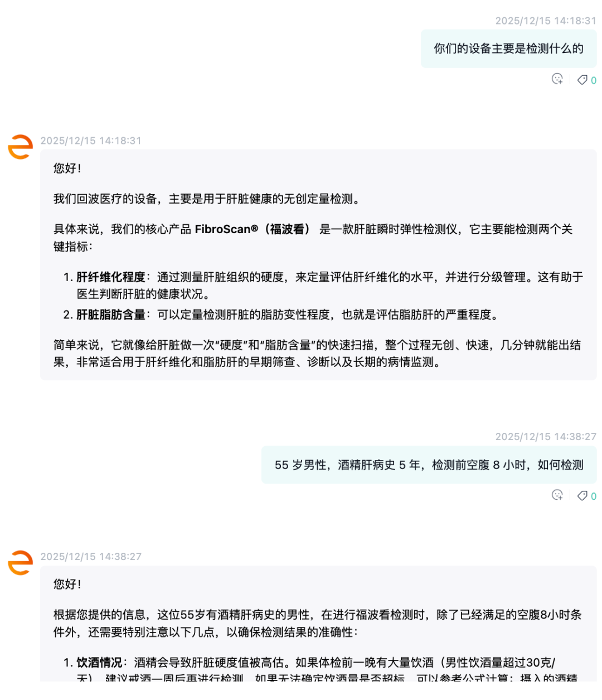
Task: Click the 14:38:27 timestamp above the second bot reply
Action: pyautogui.click(x=91, y=557)
